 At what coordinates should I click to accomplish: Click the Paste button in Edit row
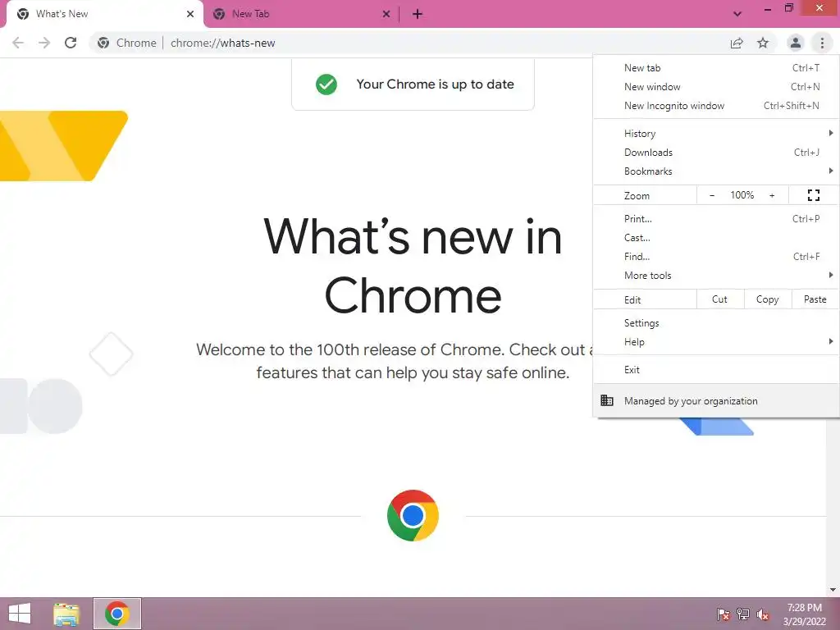pyautogui.click(x=815, y=299)
